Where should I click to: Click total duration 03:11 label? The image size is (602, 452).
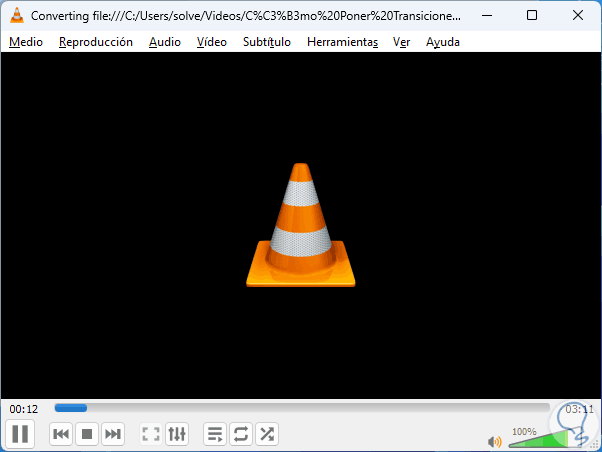tap(579, 409)
